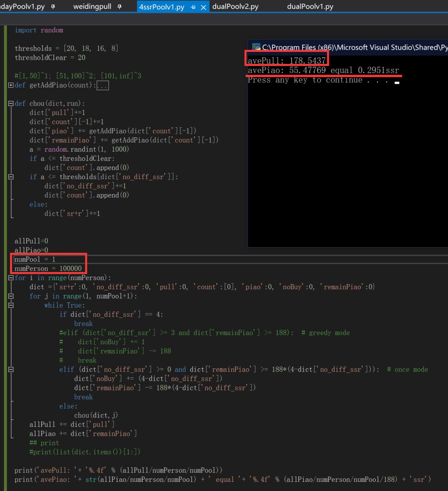Click the "dict['no_diff_ssr']+=1" line
This screenshot has width=448, height=491.
coord(85,186)
